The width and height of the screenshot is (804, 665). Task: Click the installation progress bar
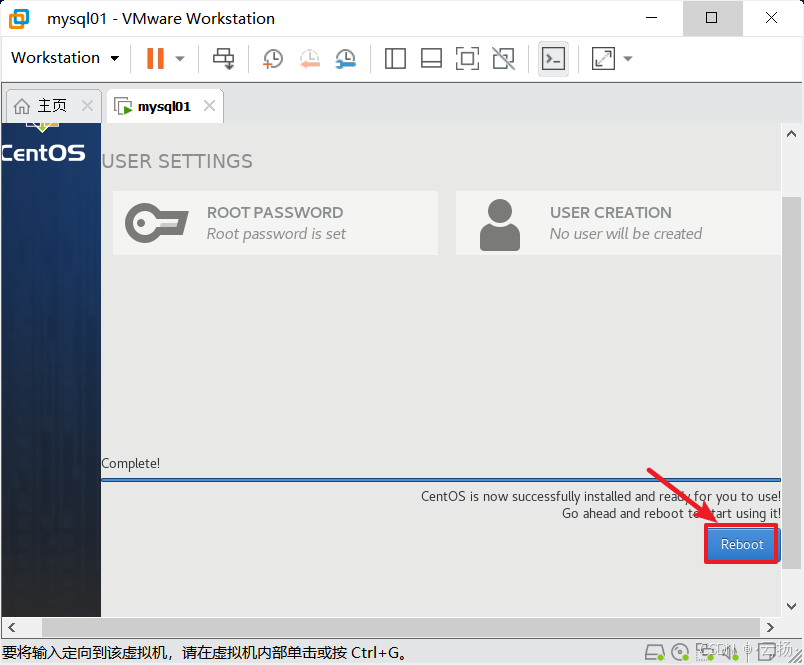441,480
